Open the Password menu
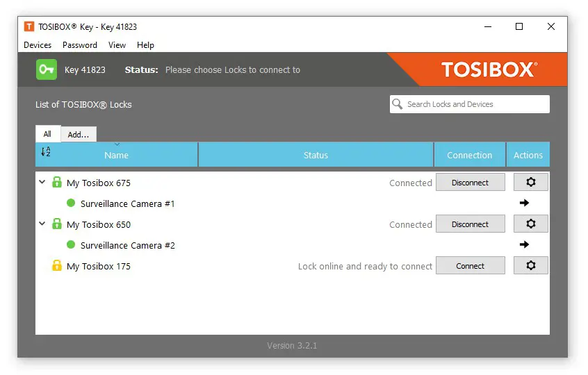 (x=80, y=45)
